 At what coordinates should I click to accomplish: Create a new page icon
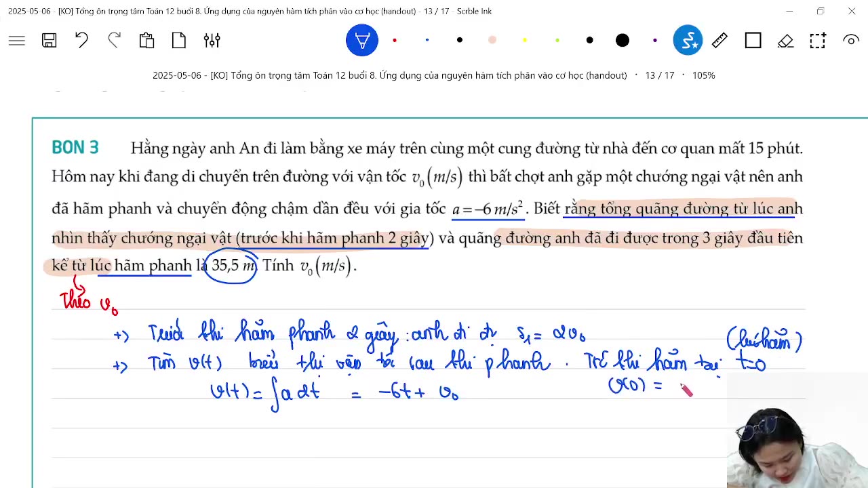point(179,41)
